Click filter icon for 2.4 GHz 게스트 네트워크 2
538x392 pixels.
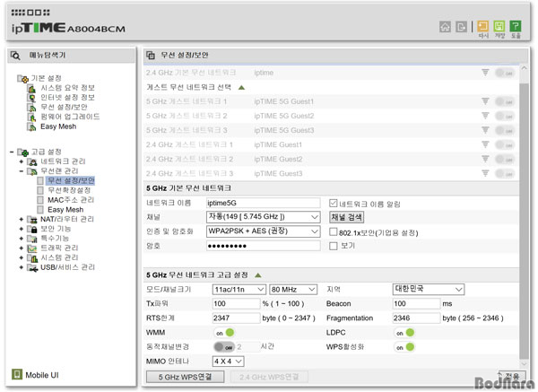(x=485, y=159)
